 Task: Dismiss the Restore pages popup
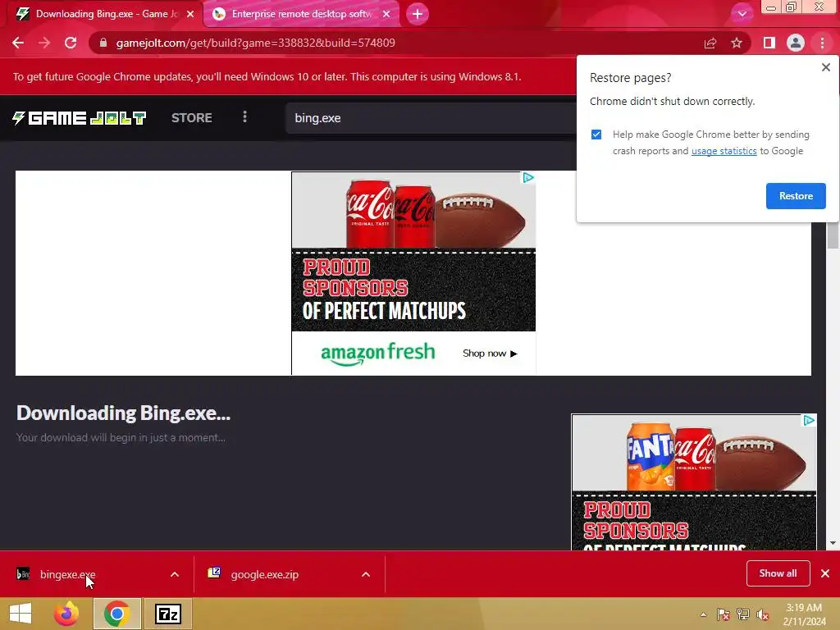pos(825,67)
